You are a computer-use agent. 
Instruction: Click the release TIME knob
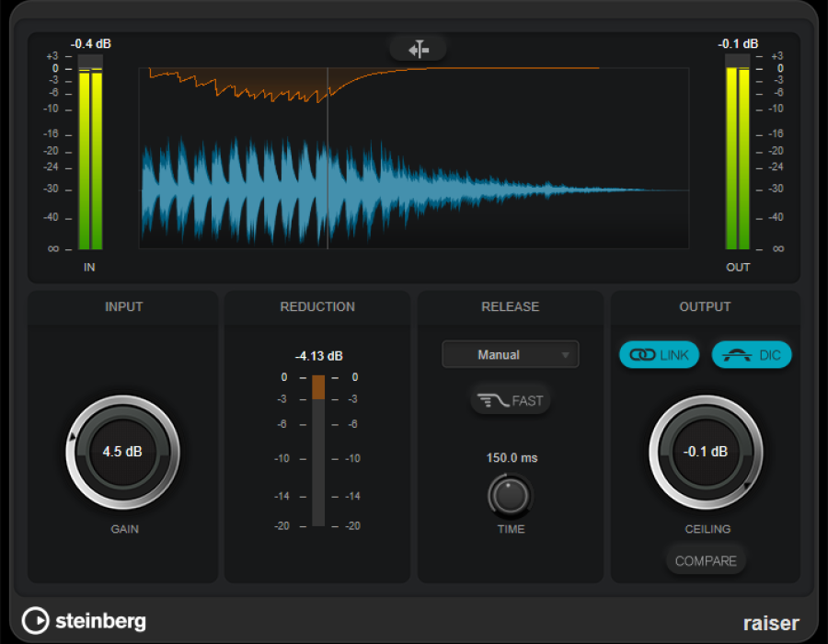pos(510,496)
